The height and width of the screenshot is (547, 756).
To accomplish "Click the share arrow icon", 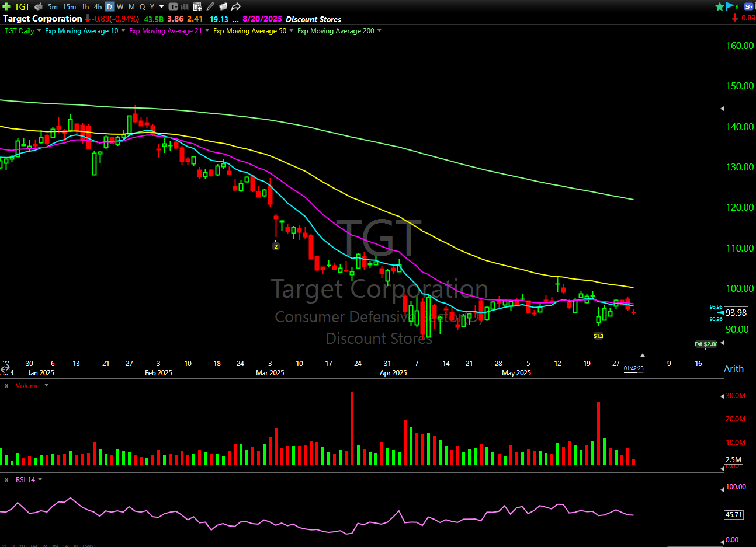I will 236,6.
